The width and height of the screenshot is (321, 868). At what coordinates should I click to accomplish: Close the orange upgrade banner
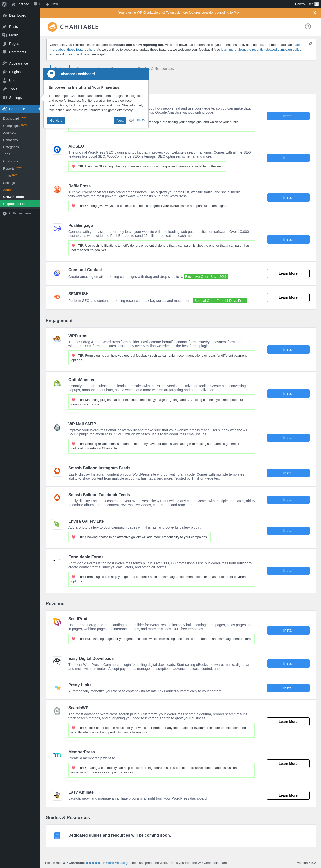pyautogui.click(x=314, y=13)
